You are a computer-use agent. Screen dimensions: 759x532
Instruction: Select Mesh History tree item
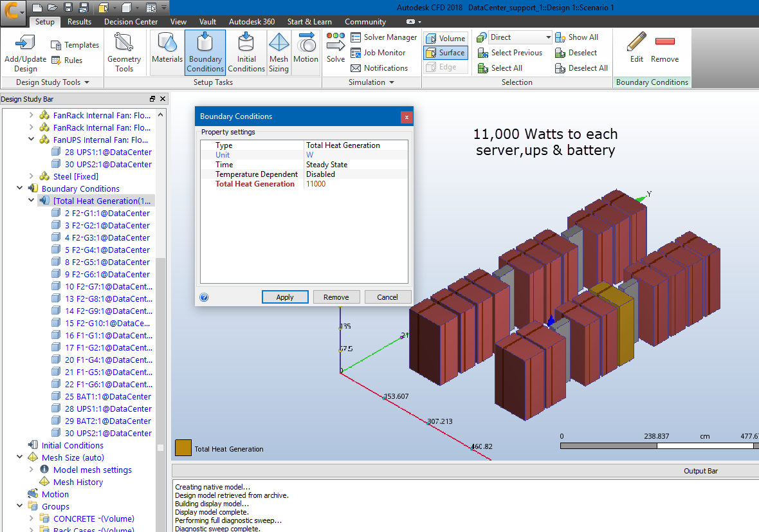tap(77, 482)
